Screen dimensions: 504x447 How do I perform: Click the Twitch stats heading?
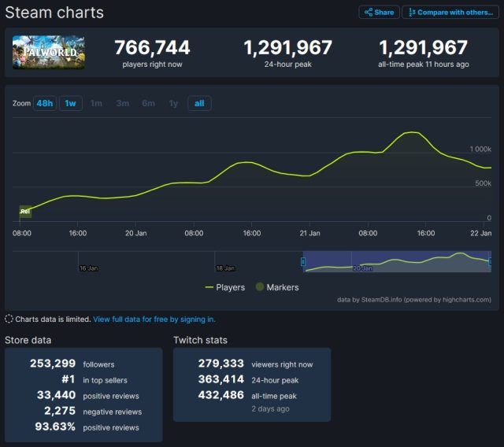200,340
